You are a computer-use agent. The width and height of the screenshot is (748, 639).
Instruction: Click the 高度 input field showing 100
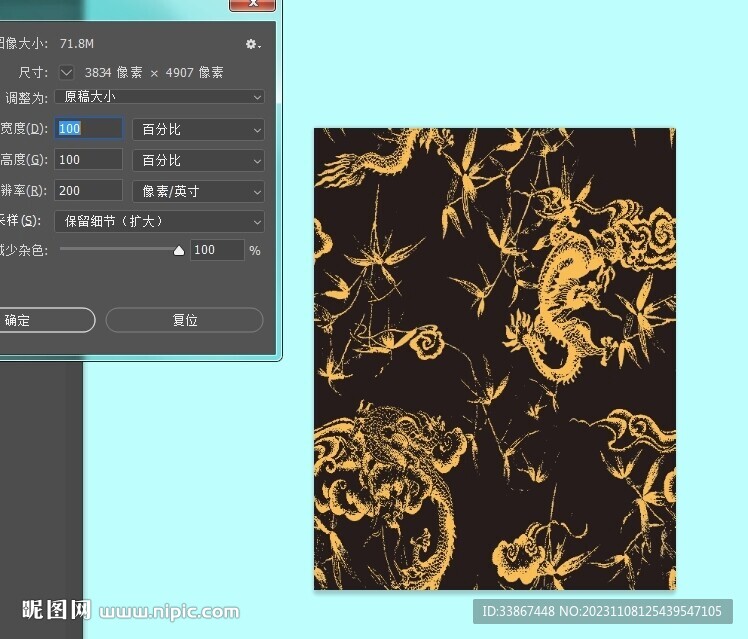point(88,159)
